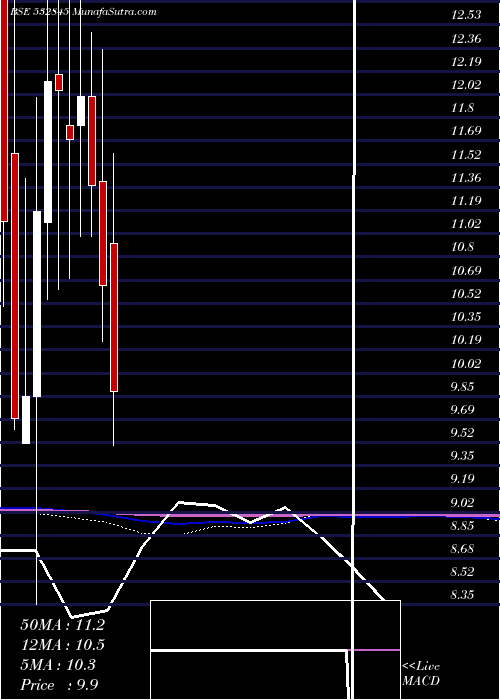Image resolution: width=500 pixels, height=700 pixels.
Task: Click the Price : 9.9 readout
Action: pyautogui.click(x=59, y=685)
